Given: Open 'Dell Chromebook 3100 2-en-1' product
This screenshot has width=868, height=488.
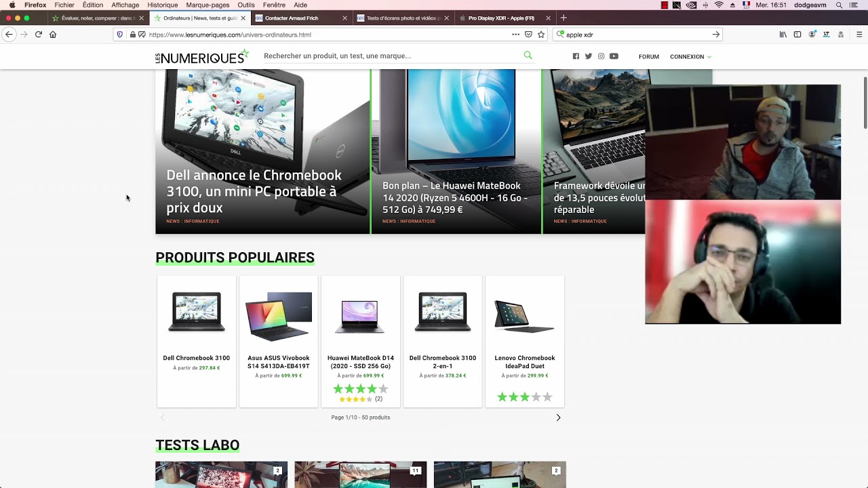Looking at the screenshot, I should tap(443, 341).
